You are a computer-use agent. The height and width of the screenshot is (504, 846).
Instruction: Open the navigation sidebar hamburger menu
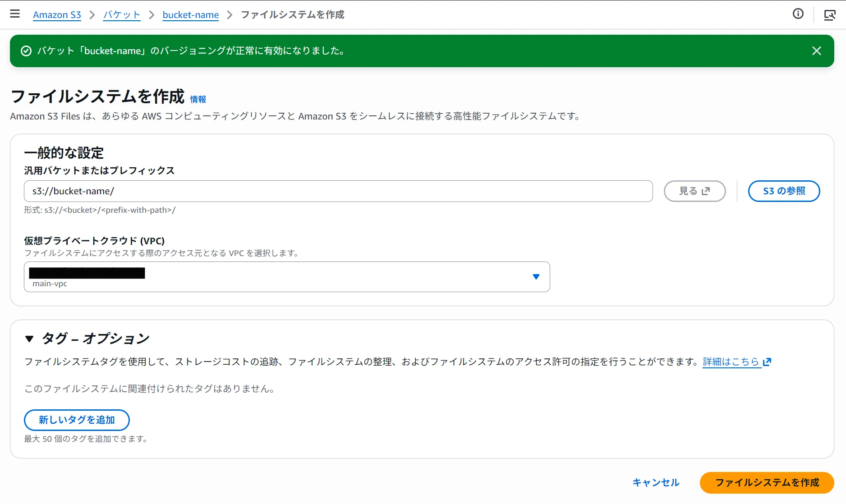coord(15,14)
